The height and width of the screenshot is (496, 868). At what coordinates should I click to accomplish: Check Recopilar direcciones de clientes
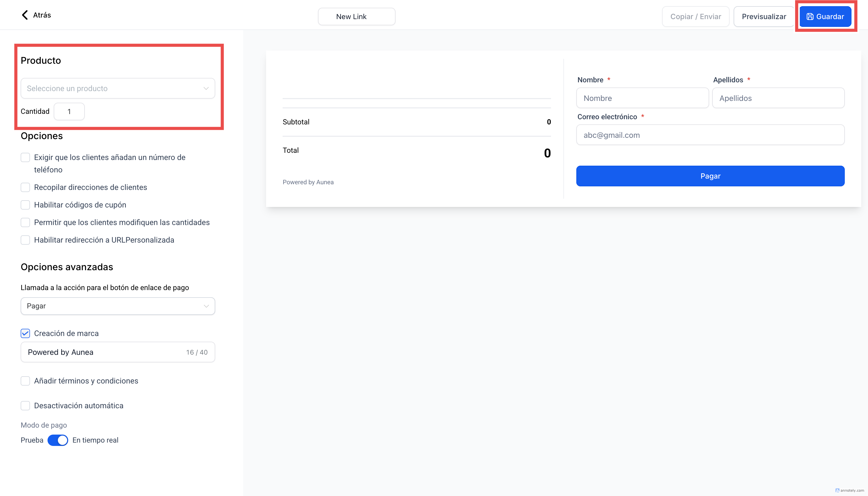click(x=25, y=187)
